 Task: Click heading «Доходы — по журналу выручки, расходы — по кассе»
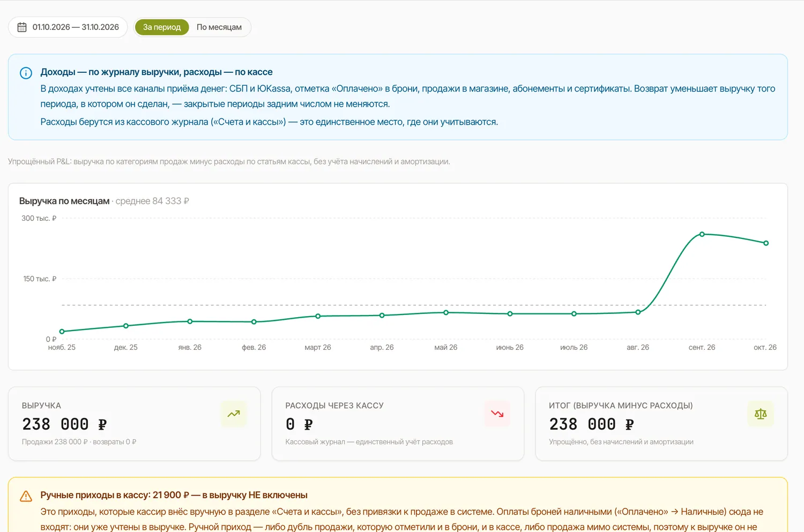pyautogui.click(x=157, y=72)
